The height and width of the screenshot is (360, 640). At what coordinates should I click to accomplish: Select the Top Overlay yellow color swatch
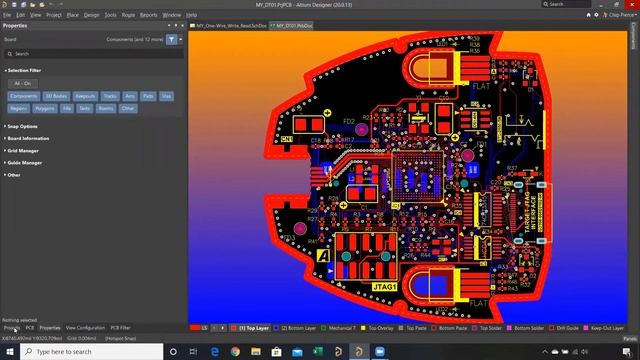363,328
